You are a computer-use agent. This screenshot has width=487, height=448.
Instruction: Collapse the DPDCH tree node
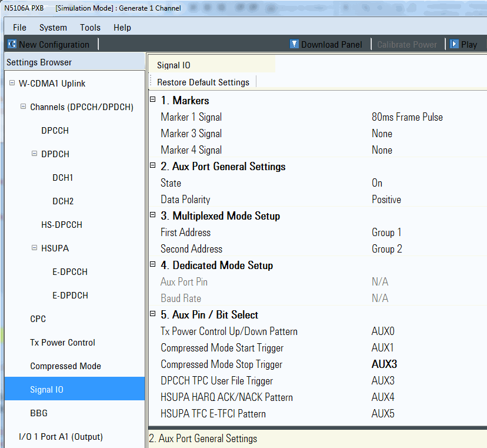coord(35,154)
